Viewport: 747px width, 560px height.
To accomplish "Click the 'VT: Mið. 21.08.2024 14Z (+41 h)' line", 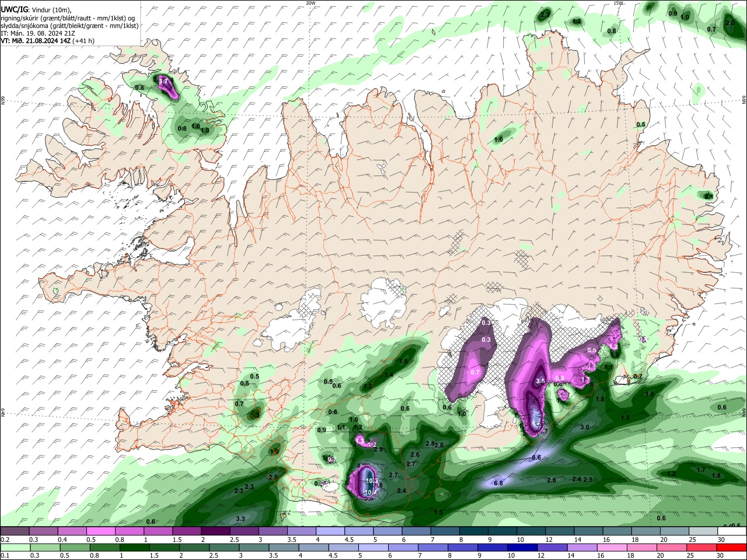I will 47,41.
